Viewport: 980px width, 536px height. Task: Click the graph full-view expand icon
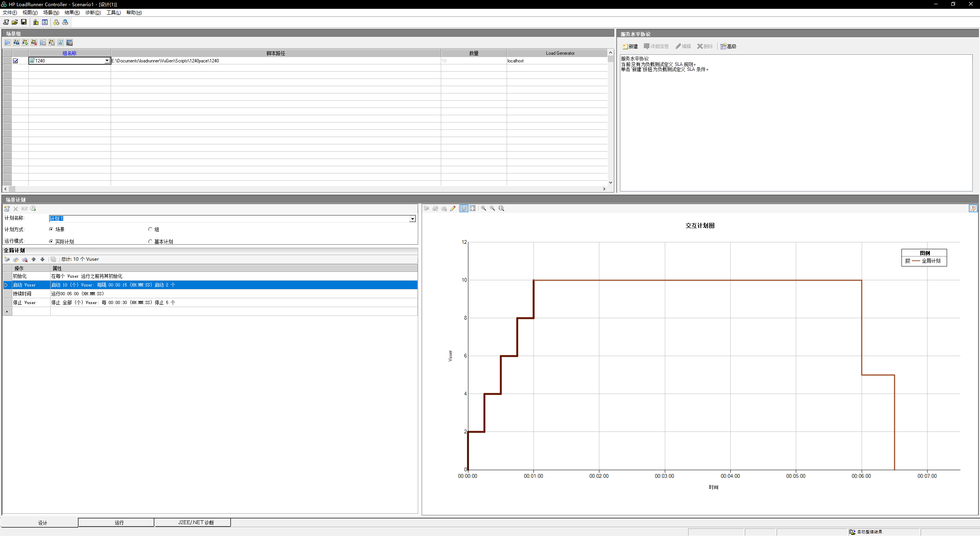click(x=473, y=208)
